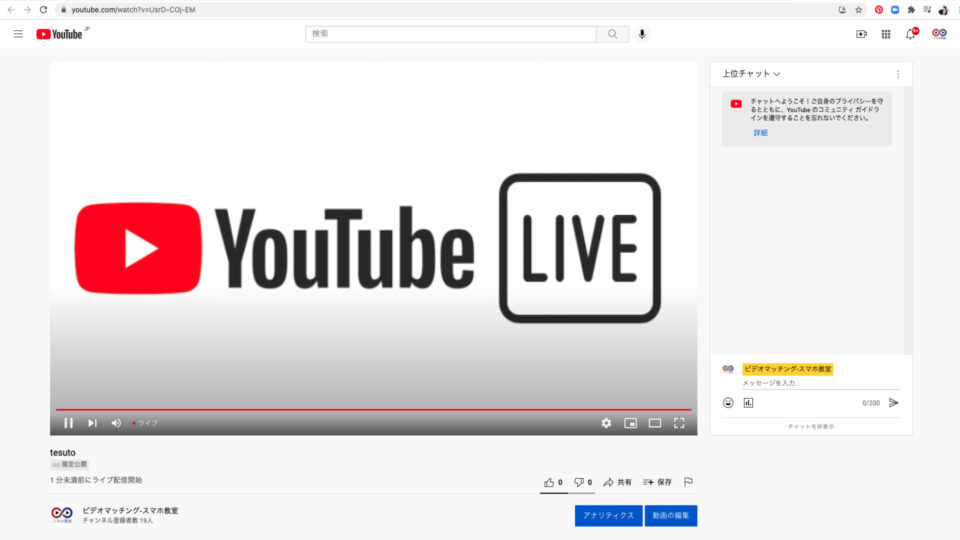
Task: Open chat three-dot options menu
Action: [x=898, y=74]
